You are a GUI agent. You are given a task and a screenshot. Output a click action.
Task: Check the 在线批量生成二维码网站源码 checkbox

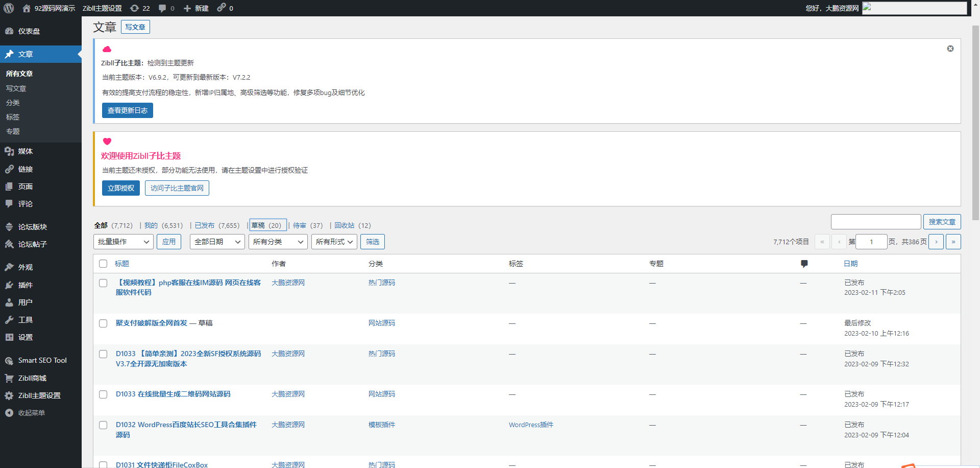click(103, 394)
